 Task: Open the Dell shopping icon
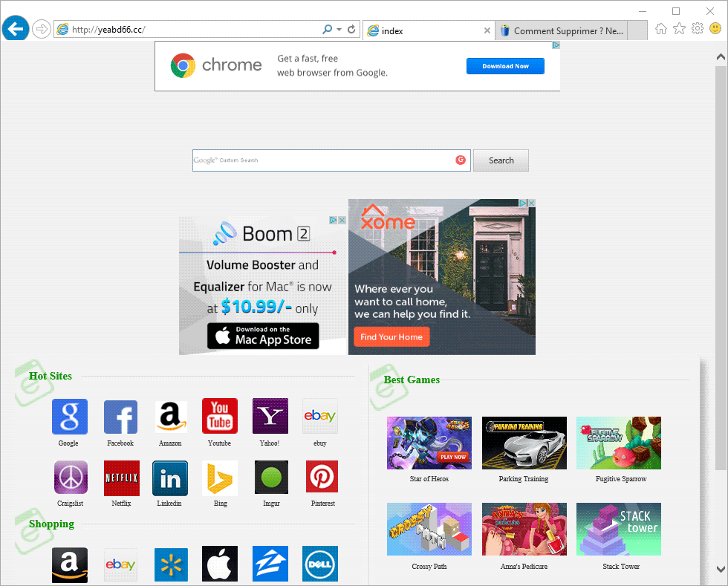(x=320, y=564)
